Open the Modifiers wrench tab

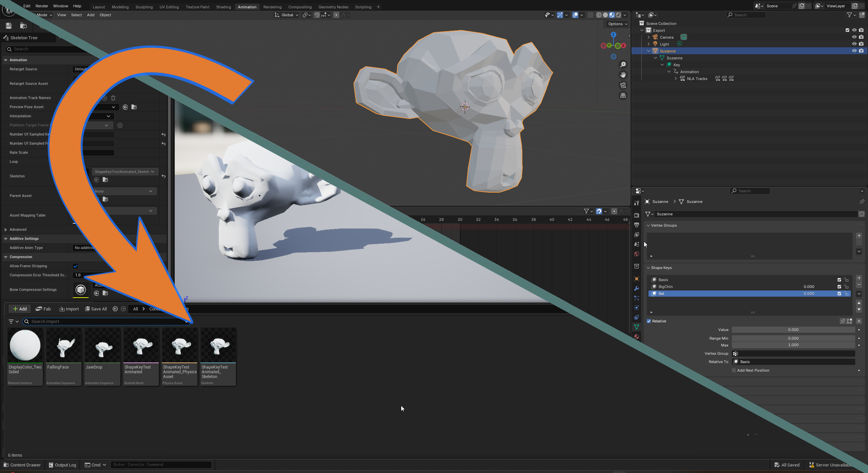click(637, 289)
